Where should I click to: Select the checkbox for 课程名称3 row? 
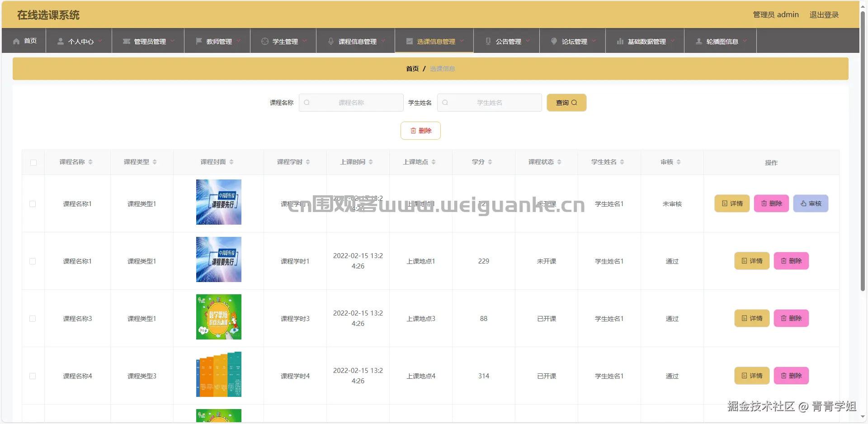[33, 319]
